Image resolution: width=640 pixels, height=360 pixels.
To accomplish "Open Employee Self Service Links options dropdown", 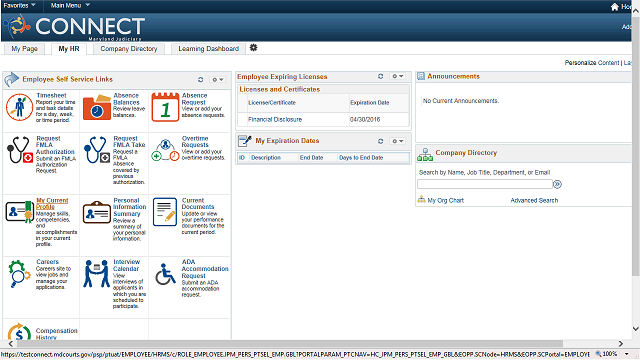I will (217, 80).
